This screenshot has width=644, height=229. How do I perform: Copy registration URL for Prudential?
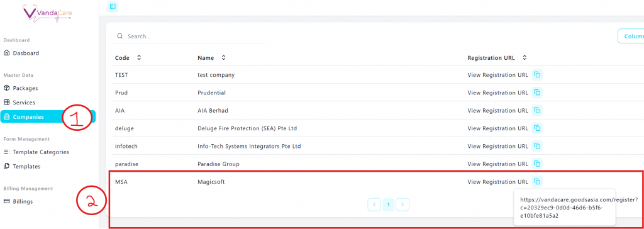click(x=537, y=92)
